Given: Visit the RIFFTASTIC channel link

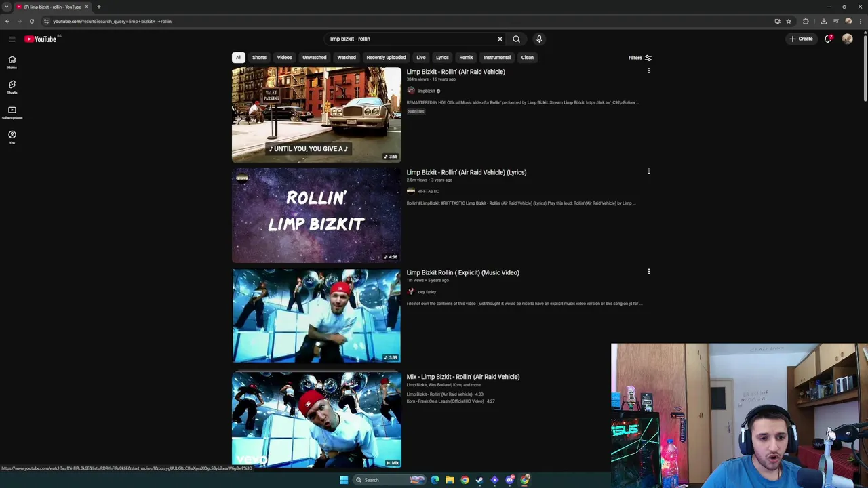Looking at the screenshot, I should (x=428, y=191).
